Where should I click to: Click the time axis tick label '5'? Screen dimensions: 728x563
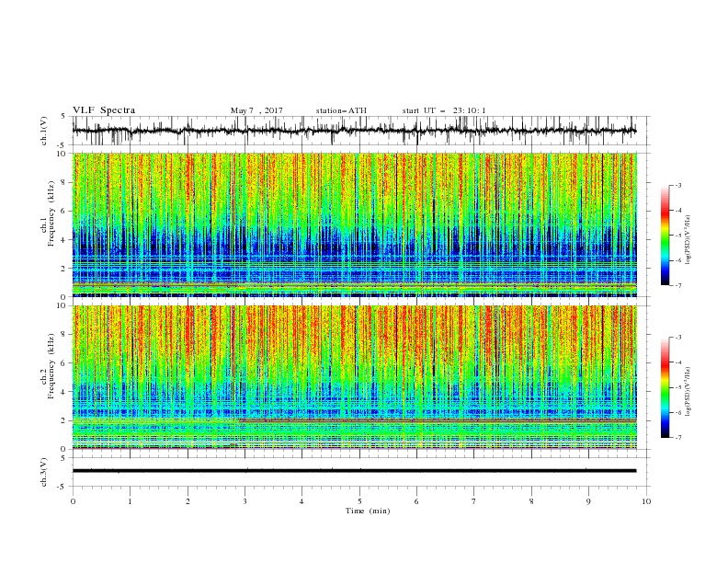pos(359,501)
